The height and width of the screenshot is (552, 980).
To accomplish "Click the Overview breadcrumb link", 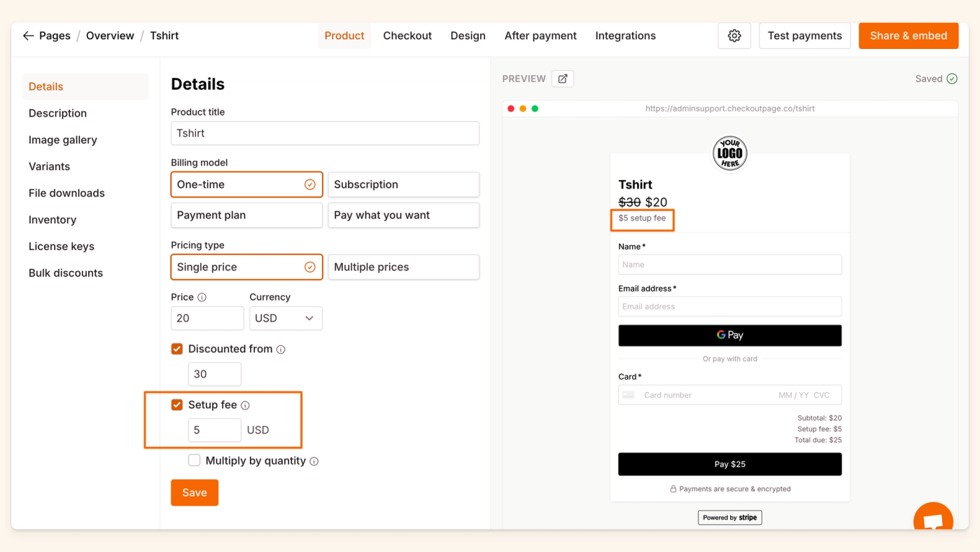I will [110, 36].
